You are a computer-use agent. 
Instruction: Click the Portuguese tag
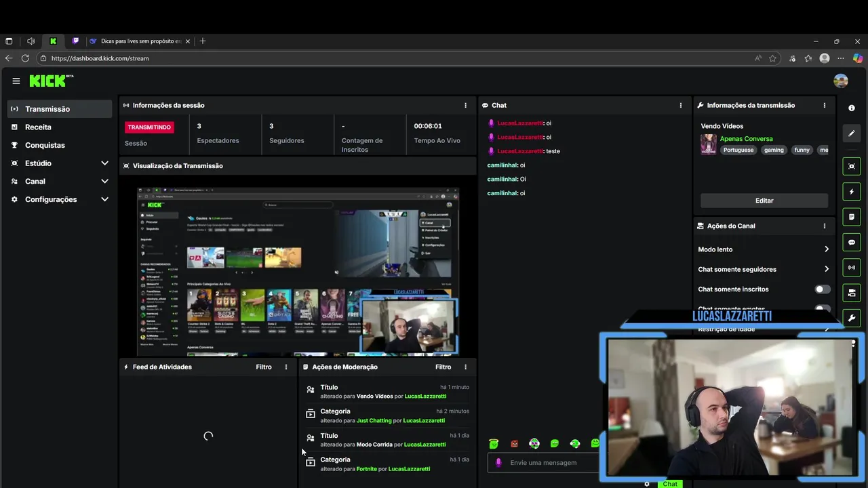point(738,150)
